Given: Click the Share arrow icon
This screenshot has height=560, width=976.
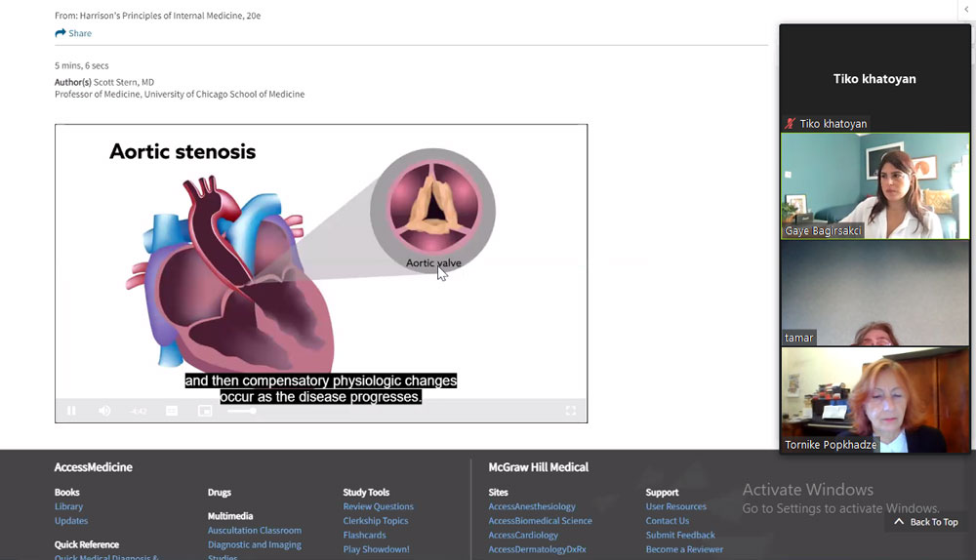Looking at the screenshot, I should (x=61, y=33).
